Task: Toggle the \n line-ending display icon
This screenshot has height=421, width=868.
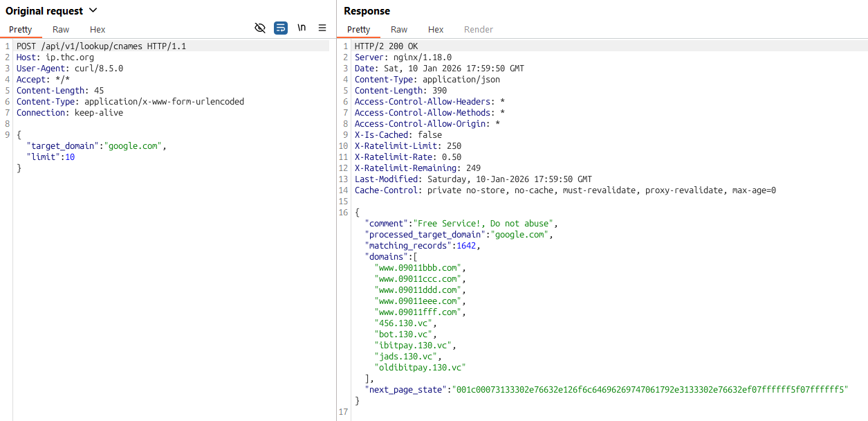Action: [x=302, y=27]
